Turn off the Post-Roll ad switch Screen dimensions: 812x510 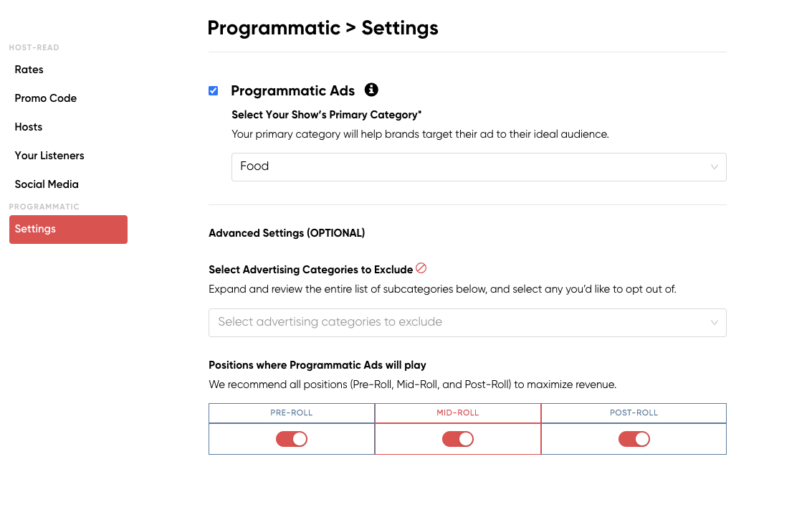pos(634,439)
